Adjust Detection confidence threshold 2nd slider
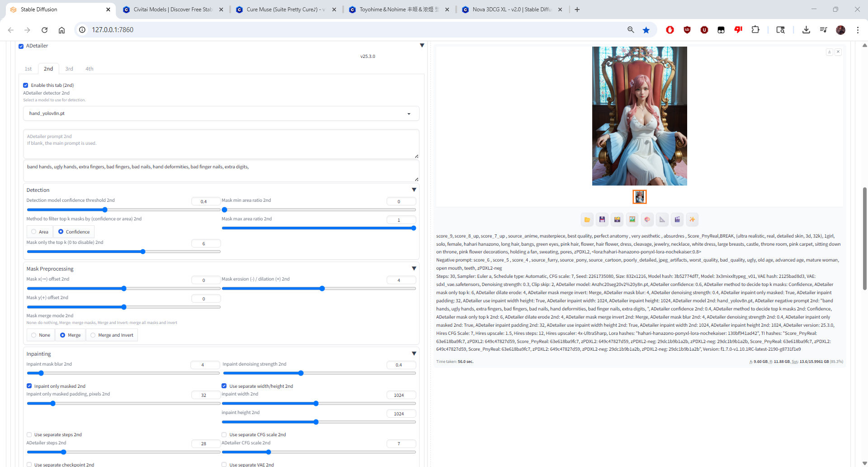The width and height of the screenshot is (868, 467). 123,210
